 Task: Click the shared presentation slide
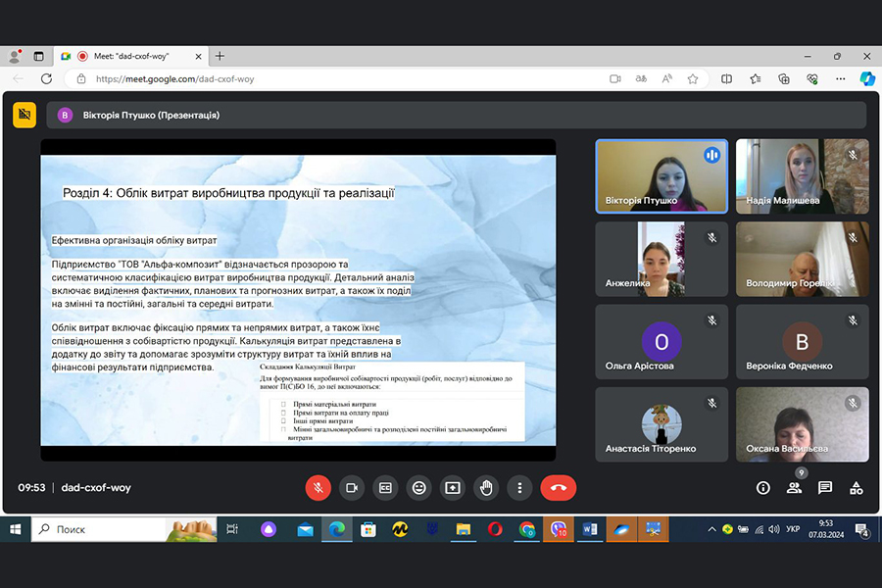[298, 301]
